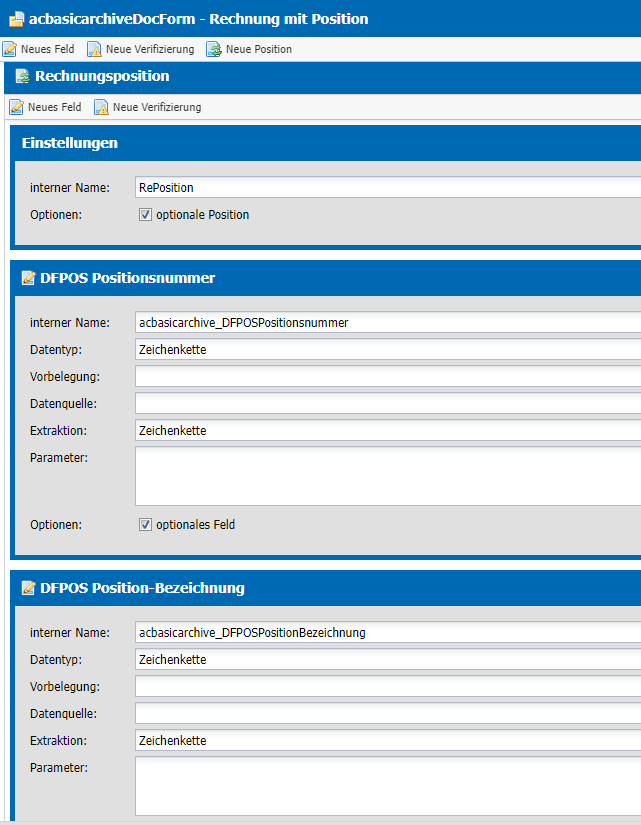Click Neue Verifizierung warning icon in top toolbar
The width and height of the screenshot is (641, 825).
[x=94, y=49]
